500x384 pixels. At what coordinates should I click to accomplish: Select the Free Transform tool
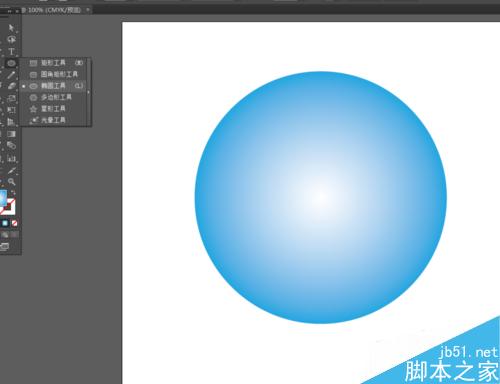(x=11, y=110)
